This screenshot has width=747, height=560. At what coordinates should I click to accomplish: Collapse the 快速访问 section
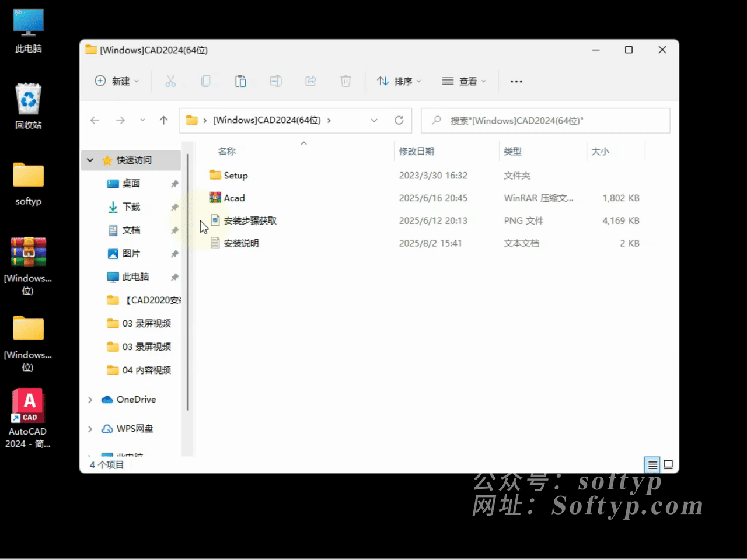pos(90,160)
